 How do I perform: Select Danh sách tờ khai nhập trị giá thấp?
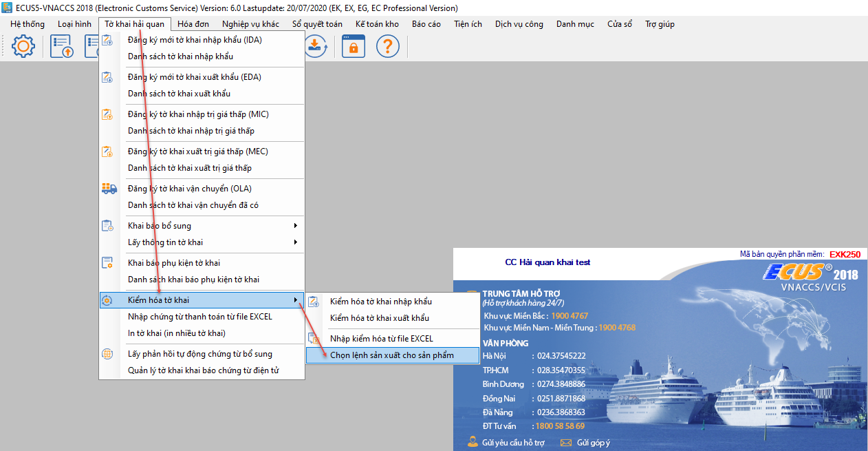point(202,131)
